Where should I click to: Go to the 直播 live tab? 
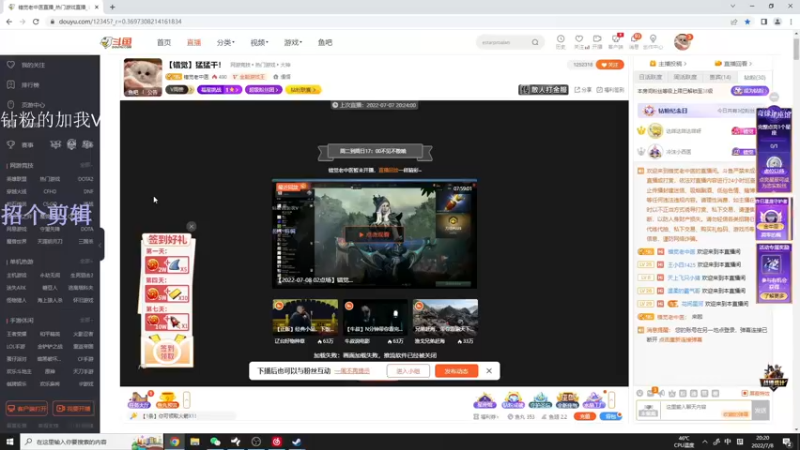pos(194,42)
